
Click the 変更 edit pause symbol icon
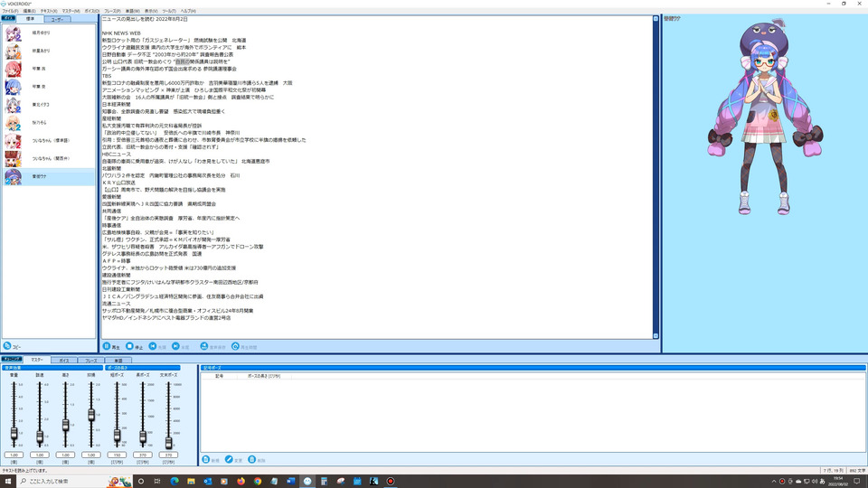click(229, 460)
